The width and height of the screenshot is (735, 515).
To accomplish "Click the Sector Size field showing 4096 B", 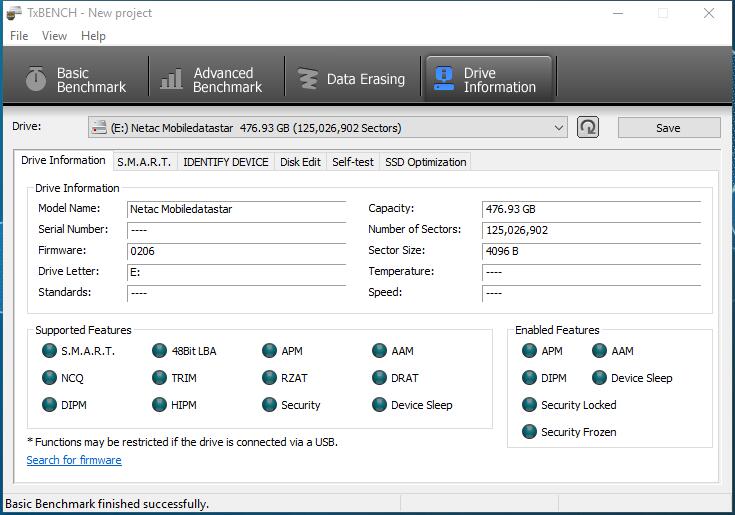I will [591, 251].
